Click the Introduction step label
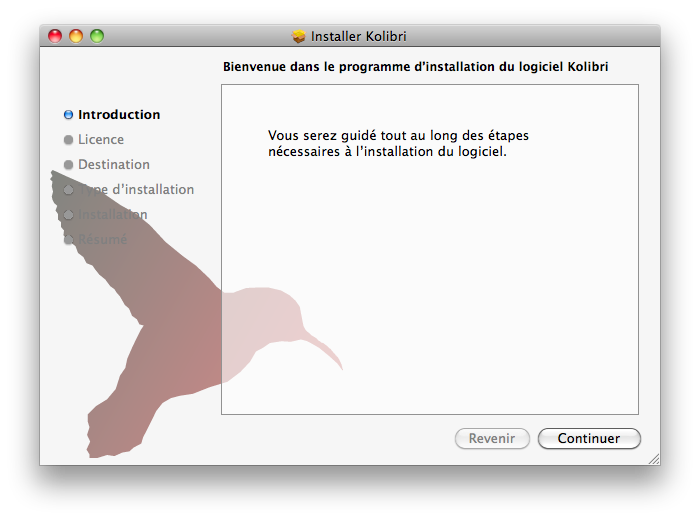The height and width of the screenshot is (520, 700). click(119, 115)
